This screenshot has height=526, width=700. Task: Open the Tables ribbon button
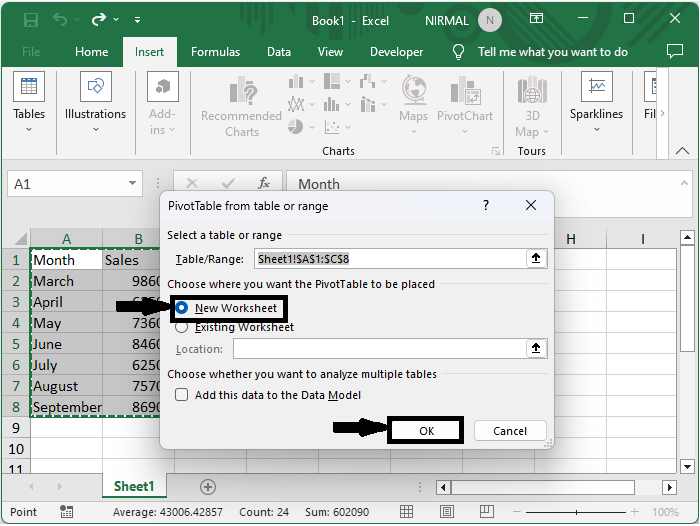coord(29,100)
